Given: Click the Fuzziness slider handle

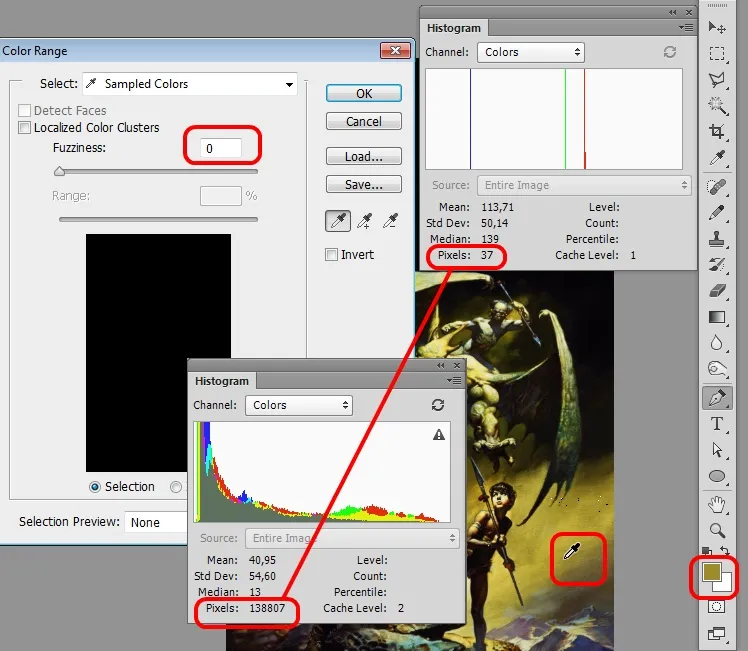Looking at the screenshot, I should coord(59,171).
